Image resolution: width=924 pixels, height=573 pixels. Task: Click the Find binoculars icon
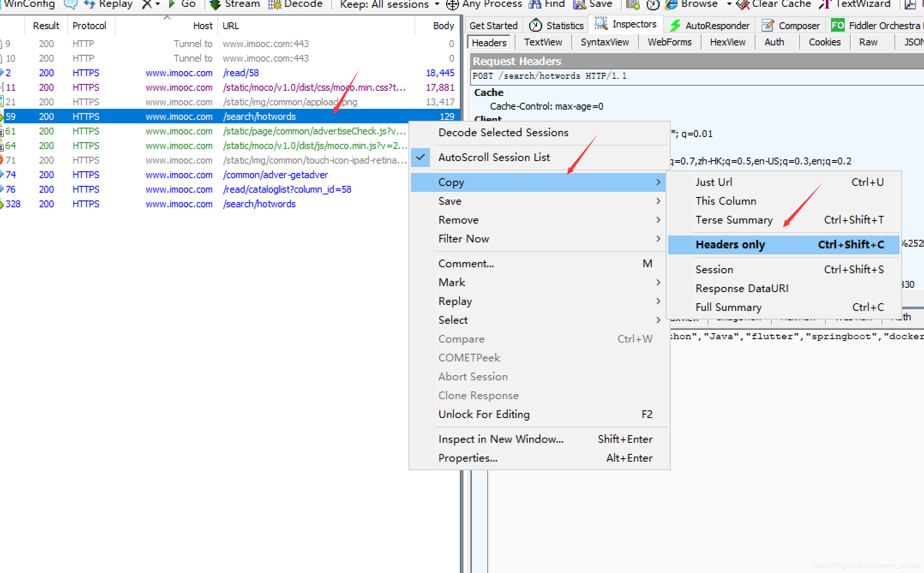pos(535,4)
